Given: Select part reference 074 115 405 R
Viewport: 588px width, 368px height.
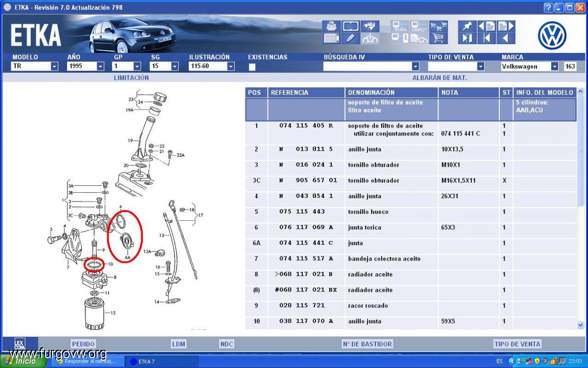Looking at the screenshot, I should (306, 126).
